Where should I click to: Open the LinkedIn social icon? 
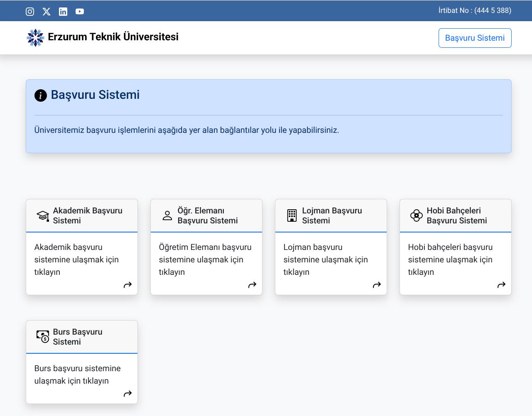tap(63, 12)
